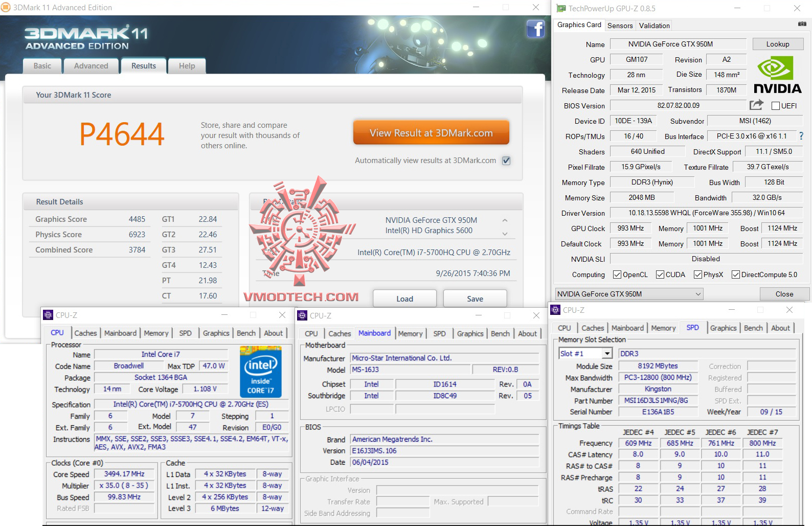Click the up chevron beside the GPU list
Viewport: 812px width, 526px height.
pyautogui.click(x=505, y=220)
